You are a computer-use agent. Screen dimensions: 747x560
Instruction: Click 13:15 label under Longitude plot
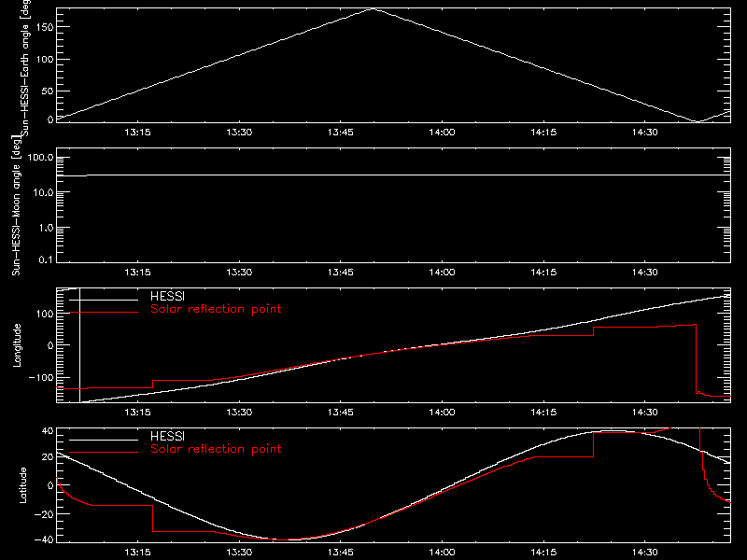pyautogui.click(x=137, y=413)
